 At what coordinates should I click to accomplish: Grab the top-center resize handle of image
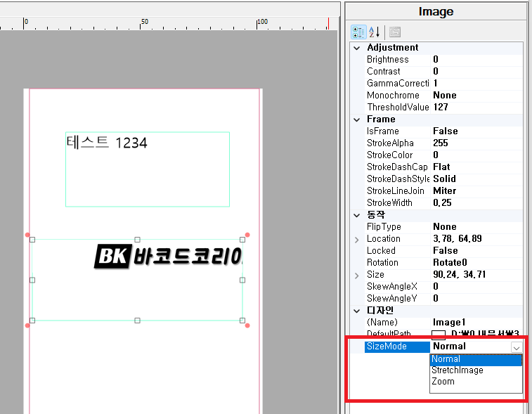[137, 240]
